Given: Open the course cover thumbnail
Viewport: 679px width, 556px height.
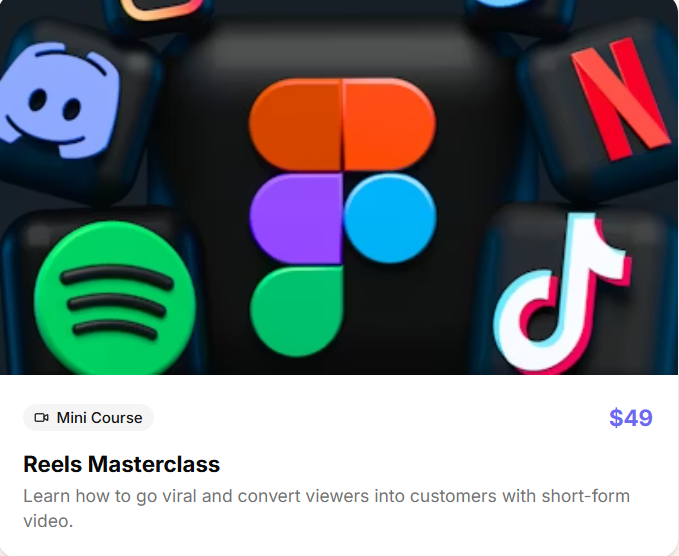Looking at the screenshot, I should tap(340, 187).
